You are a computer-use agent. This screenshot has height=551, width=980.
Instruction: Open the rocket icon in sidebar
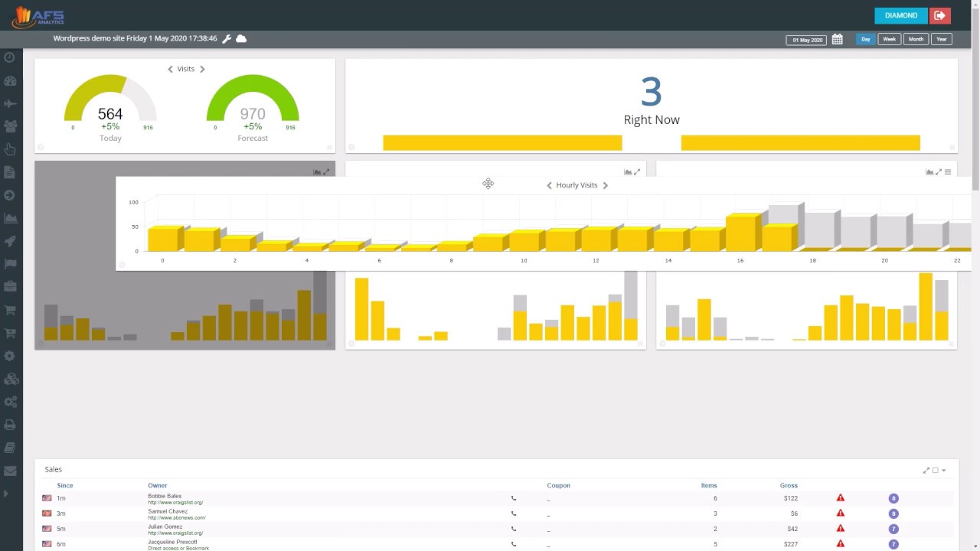click(10, 241)
